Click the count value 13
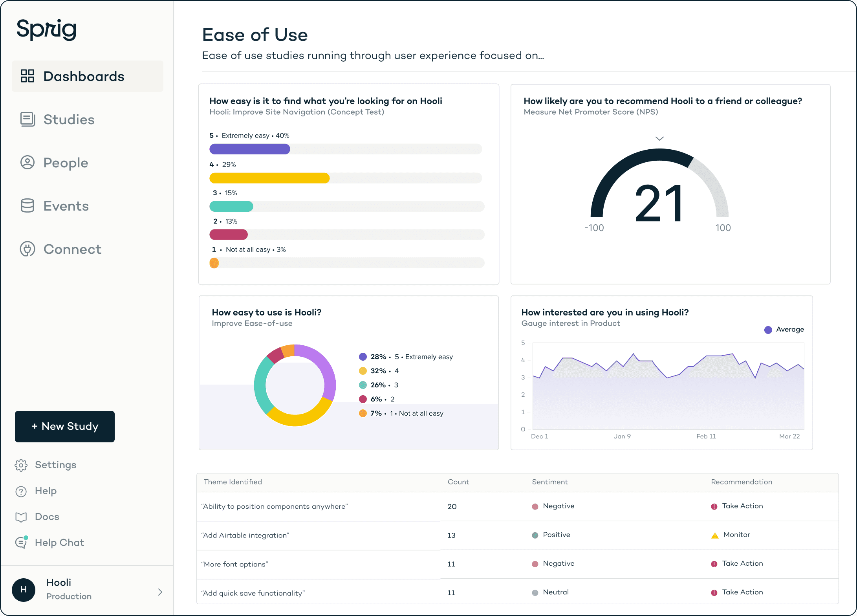 coord(451,535)
